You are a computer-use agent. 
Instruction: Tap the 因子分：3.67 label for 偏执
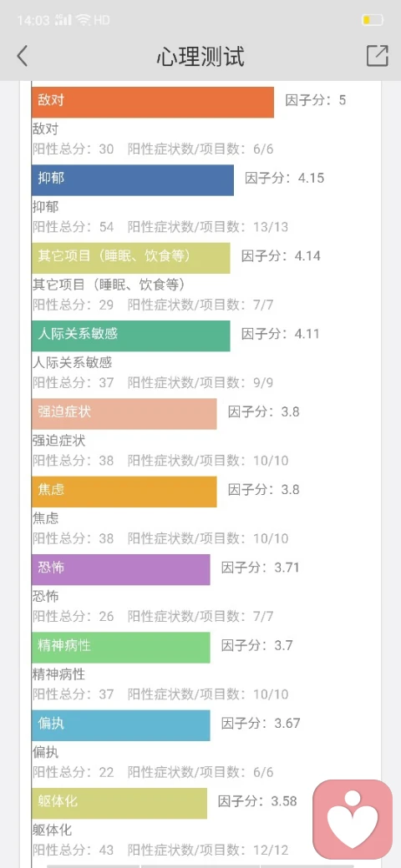[261, 724]
